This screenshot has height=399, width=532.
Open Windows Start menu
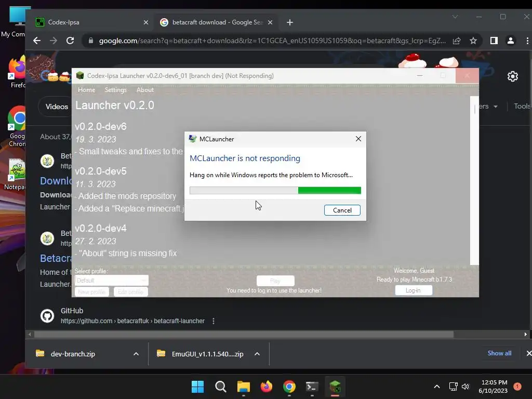pyautogui.click(x=197, y=387)
